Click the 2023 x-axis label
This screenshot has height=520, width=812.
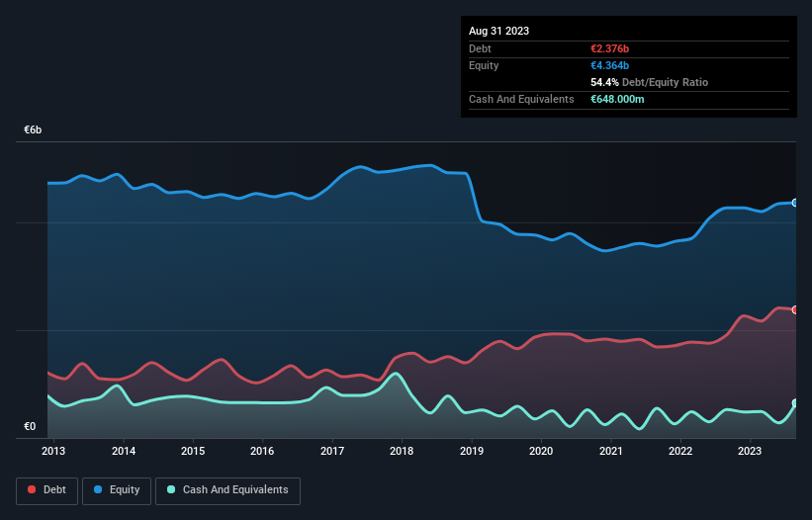tap(750, 451)
